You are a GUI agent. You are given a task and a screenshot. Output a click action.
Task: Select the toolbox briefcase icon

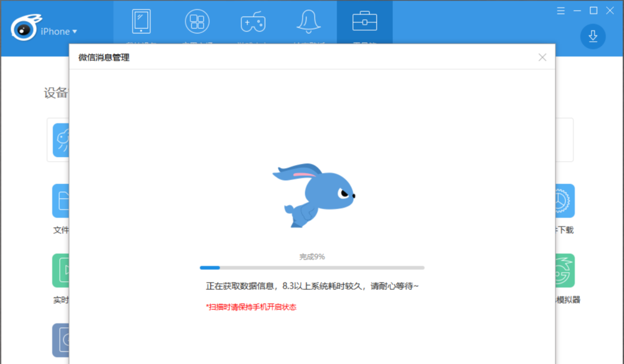coord(364,21)
